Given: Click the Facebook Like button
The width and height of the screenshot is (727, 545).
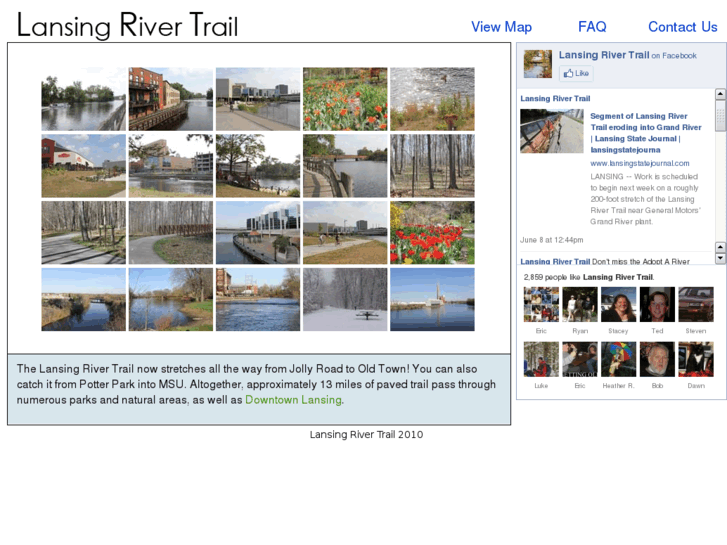Looking at the screenshot, I should coord(576,73).
